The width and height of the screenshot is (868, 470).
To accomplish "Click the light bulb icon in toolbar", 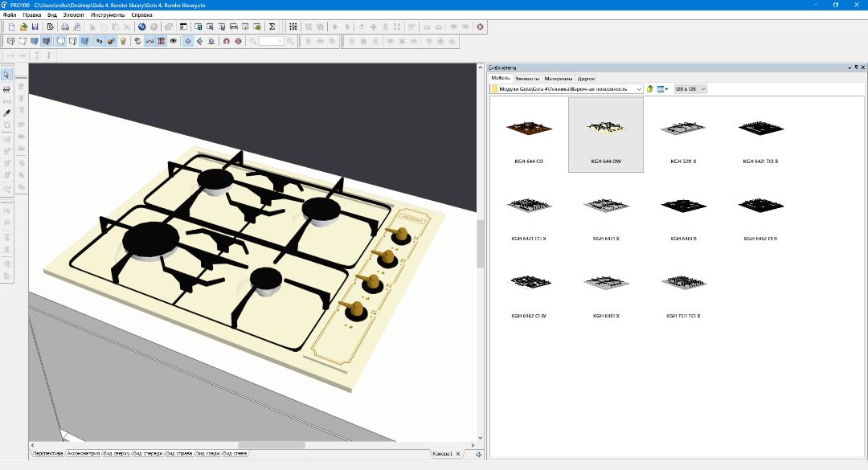I will click(x=124, y=41).
